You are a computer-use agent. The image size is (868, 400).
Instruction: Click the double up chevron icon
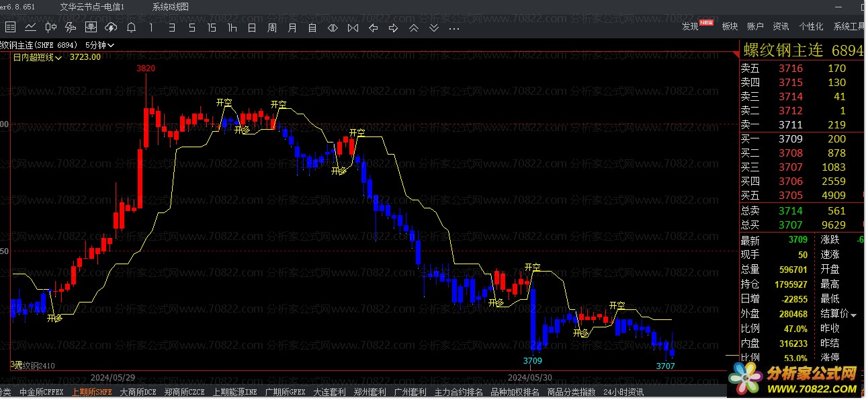pyautogui.click(x=414, y=28)
